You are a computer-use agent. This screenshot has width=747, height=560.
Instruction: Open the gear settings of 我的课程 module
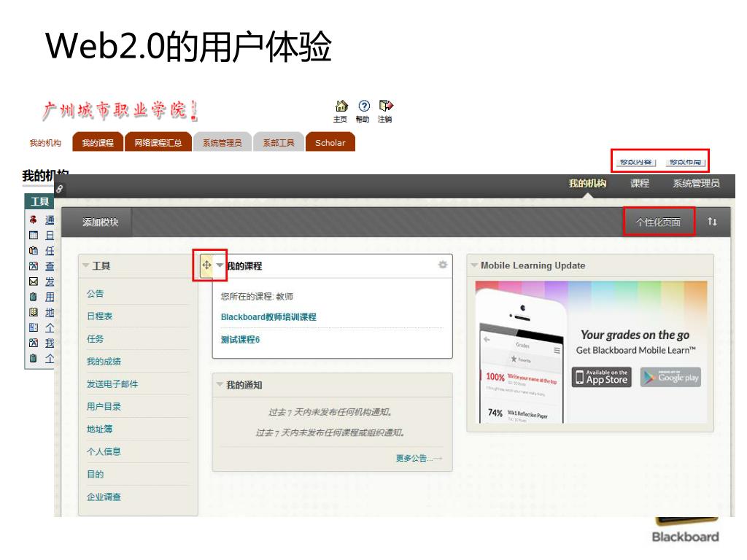coord(443,265)
